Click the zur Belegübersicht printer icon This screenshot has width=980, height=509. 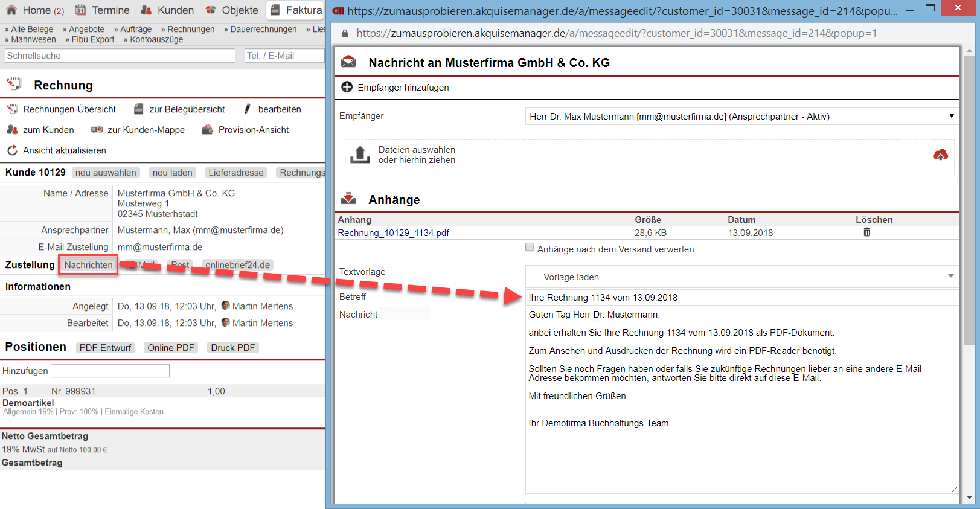[x=139, y=109]
